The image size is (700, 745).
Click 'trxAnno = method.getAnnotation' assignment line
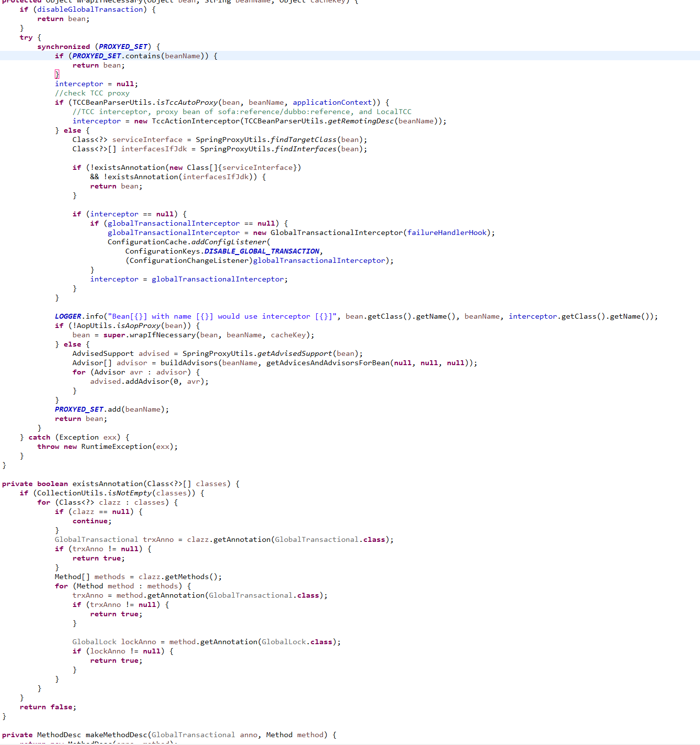(x=200, y=595)
